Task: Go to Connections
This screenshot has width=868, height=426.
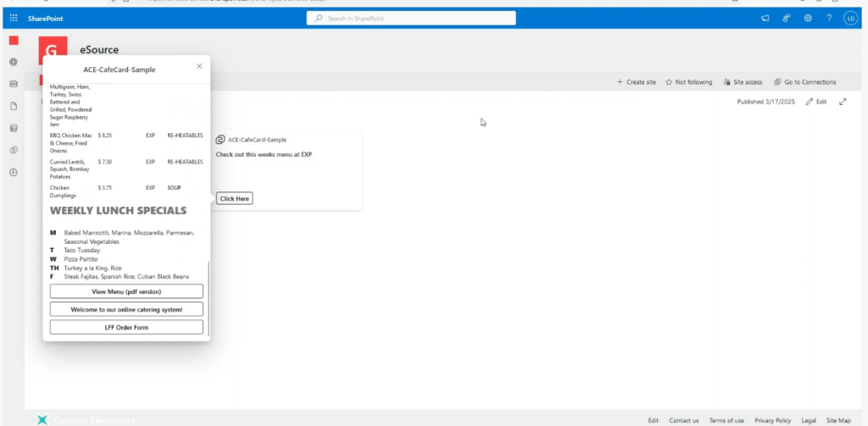Action: [x=805, y=82]
